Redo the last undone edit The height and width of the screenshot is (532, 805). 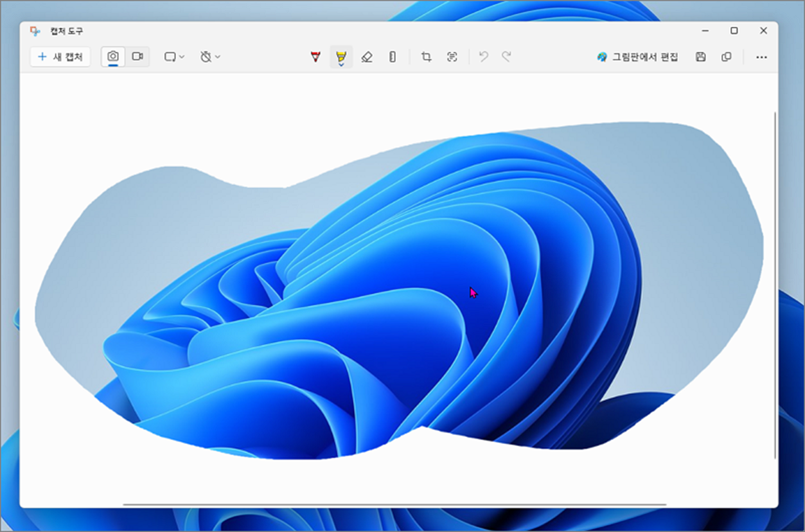506,57
